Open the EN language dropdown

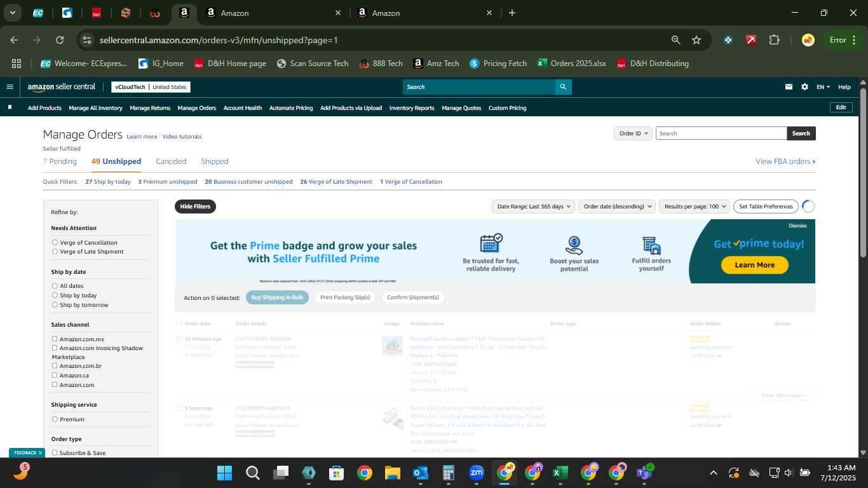[x=823, y=87]
